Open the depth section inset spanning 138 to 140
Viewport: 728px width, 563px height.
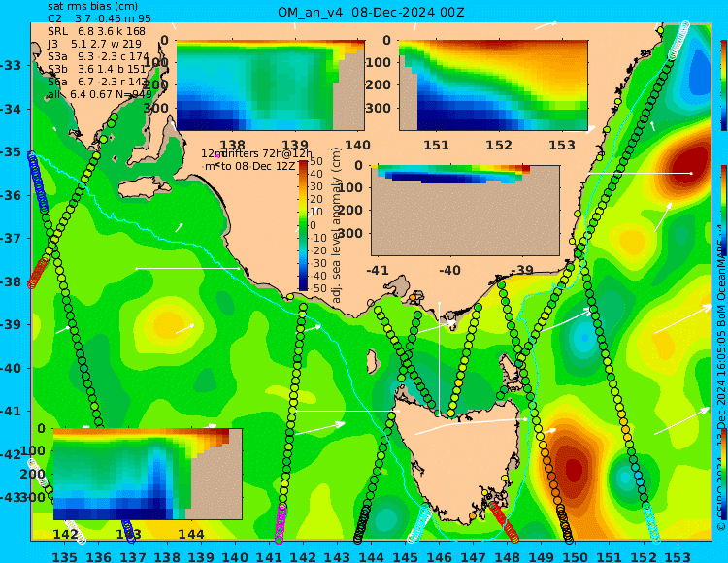coord(270,85)
